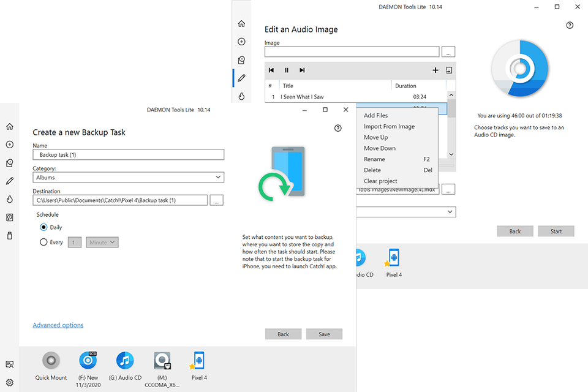588x392 pixels.
Task: Open Home in the Backup Task window sidebar
Action: pos(10,126)
